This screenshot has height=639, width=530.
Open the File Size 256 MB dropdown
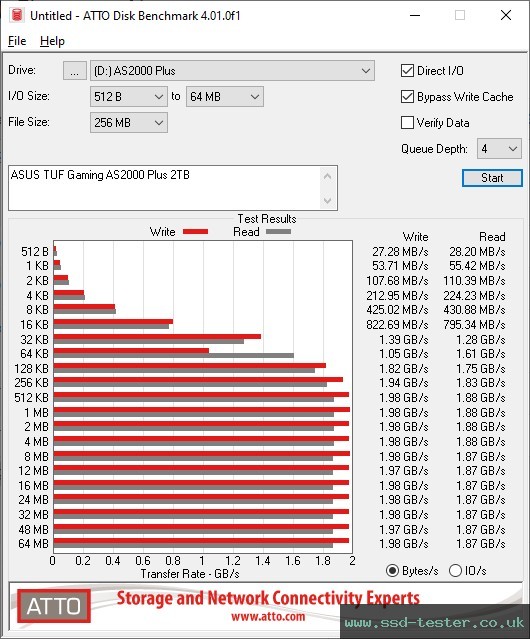[129, 123]
